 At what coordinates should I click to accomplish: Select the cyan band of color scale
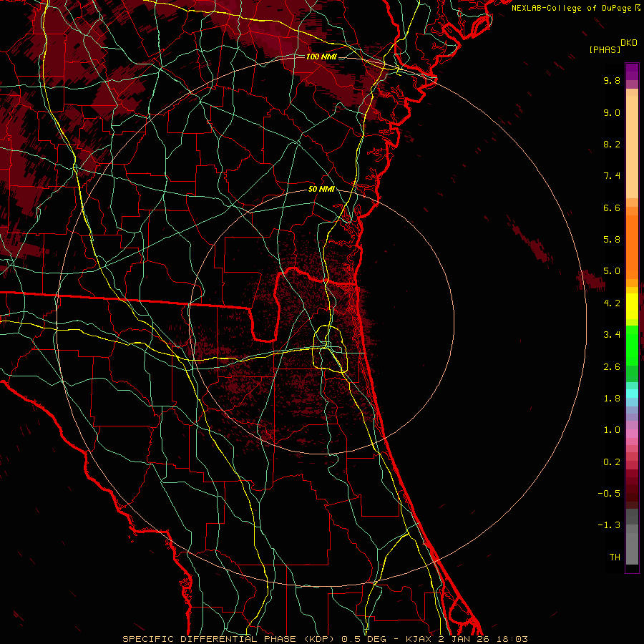point(632,394)
